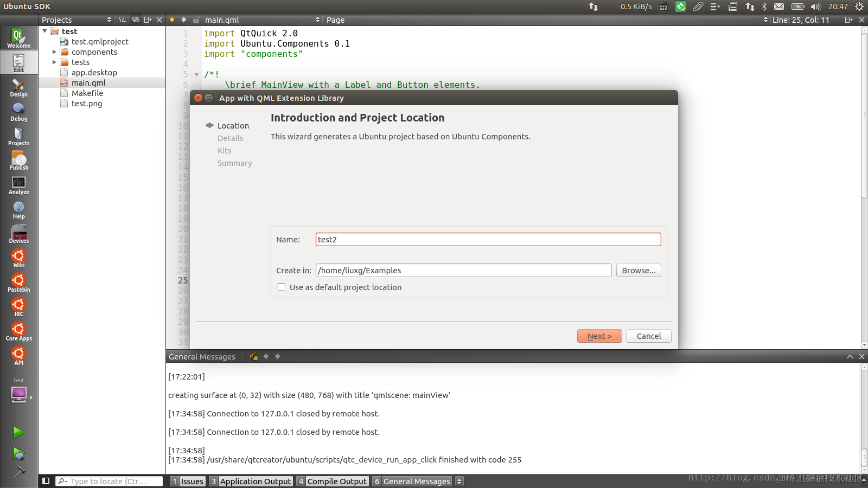The width and height of the screenshot is (868, 488).
Task: Select test.png in the project tree
Action: 87,104
